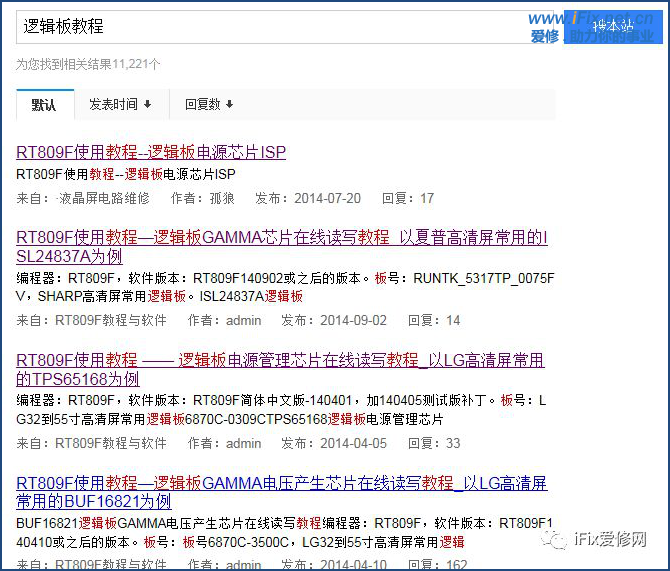Open result RT809F使用教程--逻辑板电源芯片ISP
Image resolution: width=670 pixels, height=571 pixels.
click(x=151, y=152)
